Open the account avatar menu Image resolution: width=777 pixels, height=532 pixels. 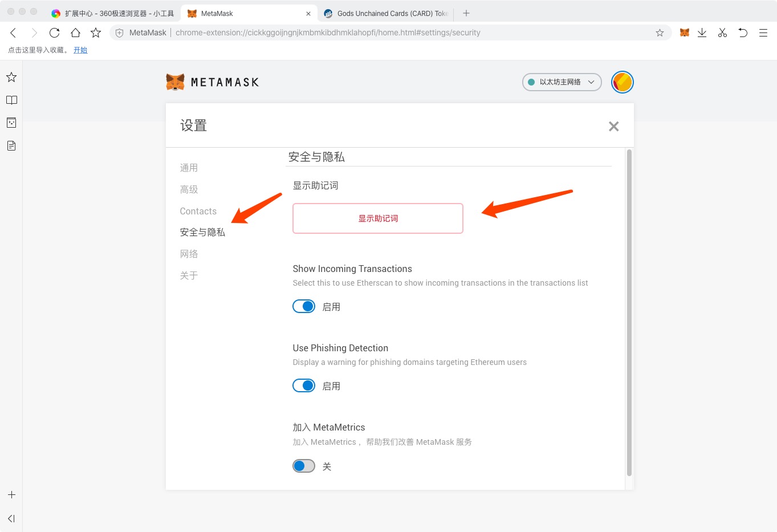pyautogui.click(x=623, y=82)
